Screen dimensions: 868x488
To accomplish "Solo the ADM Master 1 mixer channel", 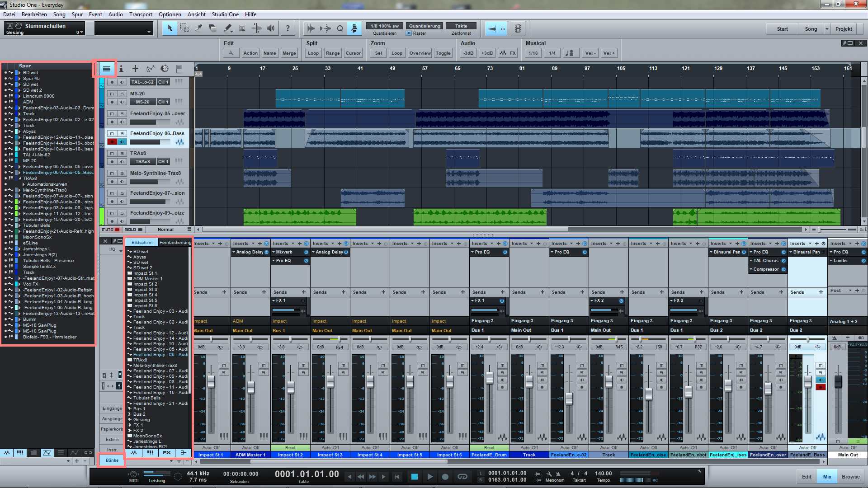I will (264, 373).
